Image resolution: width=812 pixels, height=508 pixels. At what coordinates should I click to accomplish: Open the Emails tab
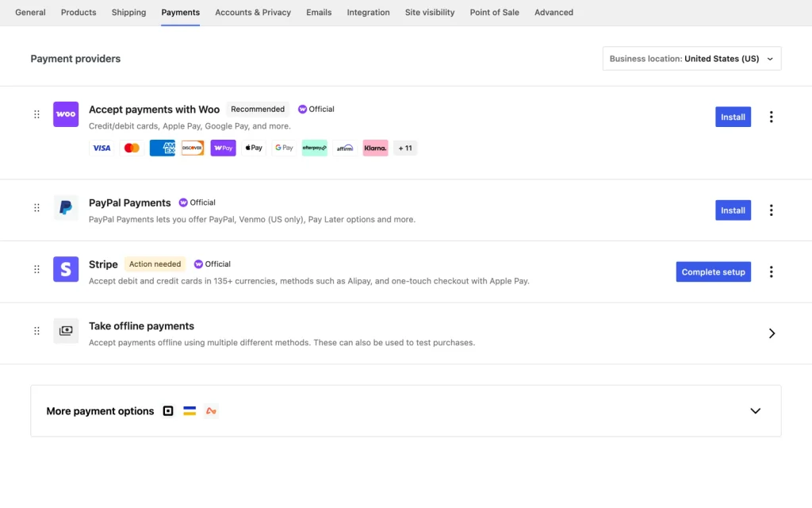(319, 13)
